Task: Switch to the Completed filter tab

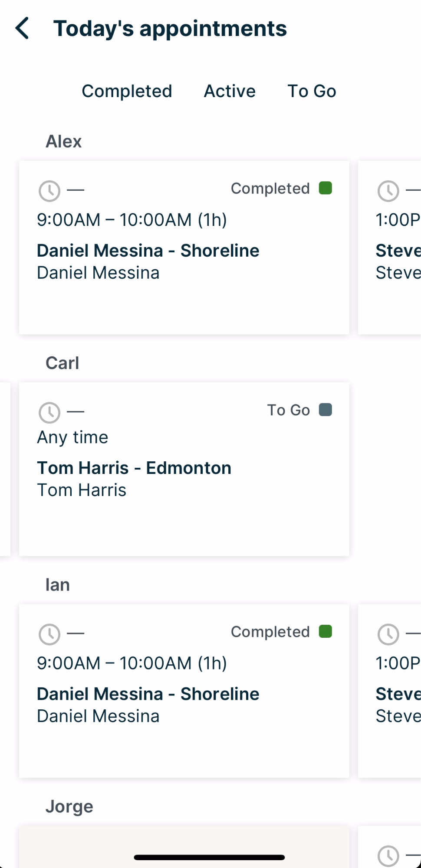Action: coord(127,91)
